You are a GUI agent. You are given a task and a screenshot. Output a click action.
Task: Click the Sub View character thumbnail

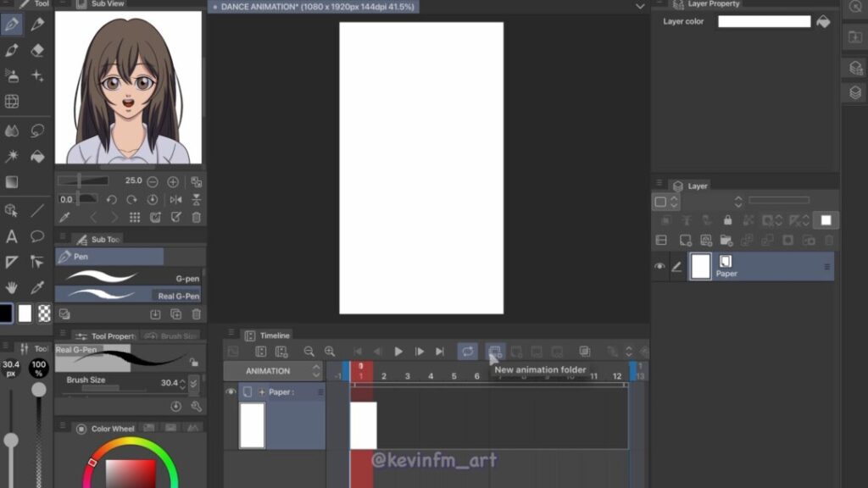129,87
